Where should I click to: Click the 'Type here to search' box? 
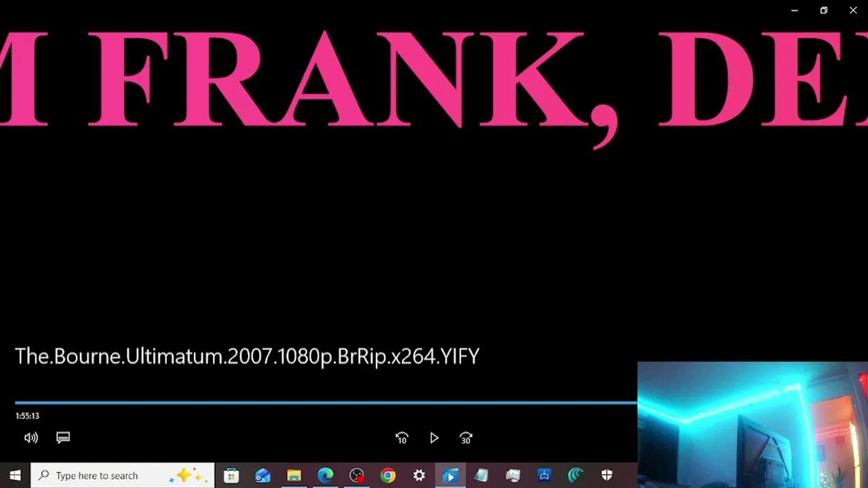pos(123,476)
